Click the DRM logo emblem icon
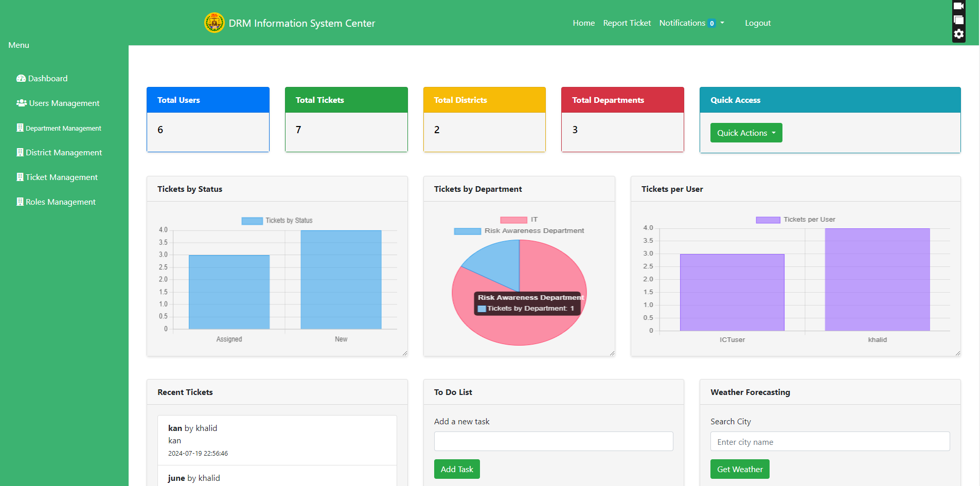980x486 pixels. (x=214, y=23)
